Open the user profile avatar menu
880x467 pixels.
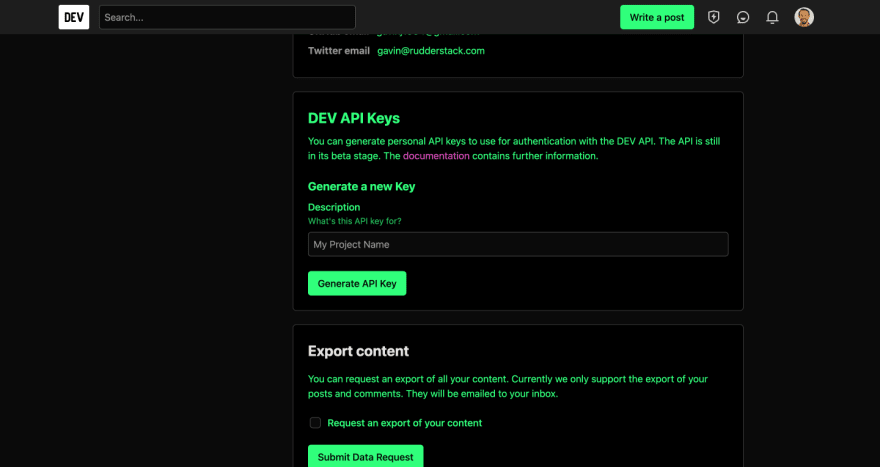[804, 17]
